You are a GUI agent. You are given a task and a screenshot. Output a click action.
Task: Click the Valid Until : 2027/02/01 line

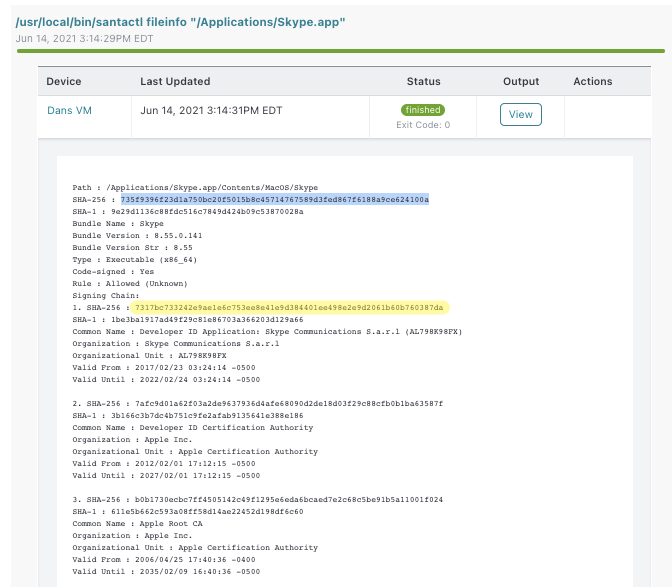click(166, 476)
